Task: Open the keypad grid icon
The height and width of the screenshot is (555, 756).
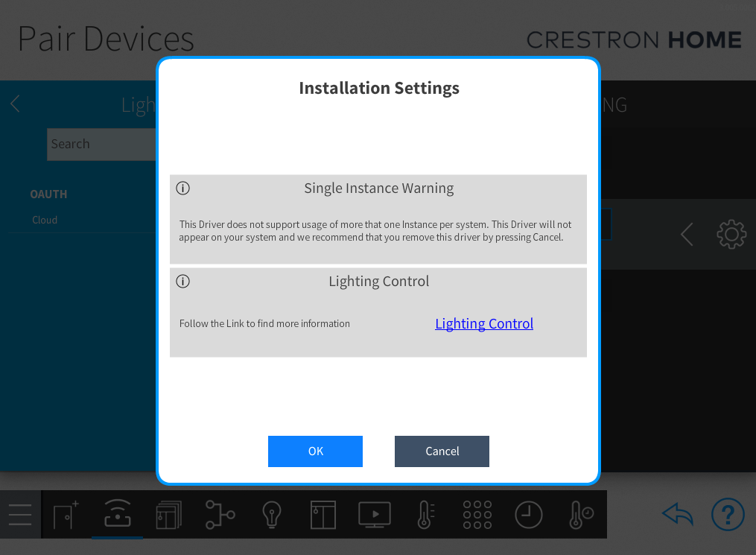Action: click(x=477, y=515)
